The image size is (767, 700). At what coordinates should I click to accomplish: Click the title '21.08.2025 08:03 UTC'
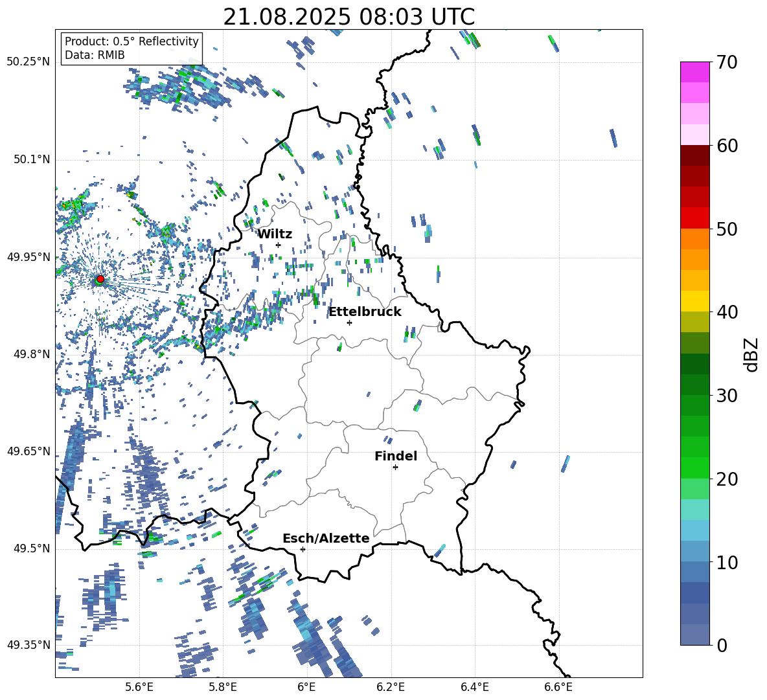coord(349,17)
